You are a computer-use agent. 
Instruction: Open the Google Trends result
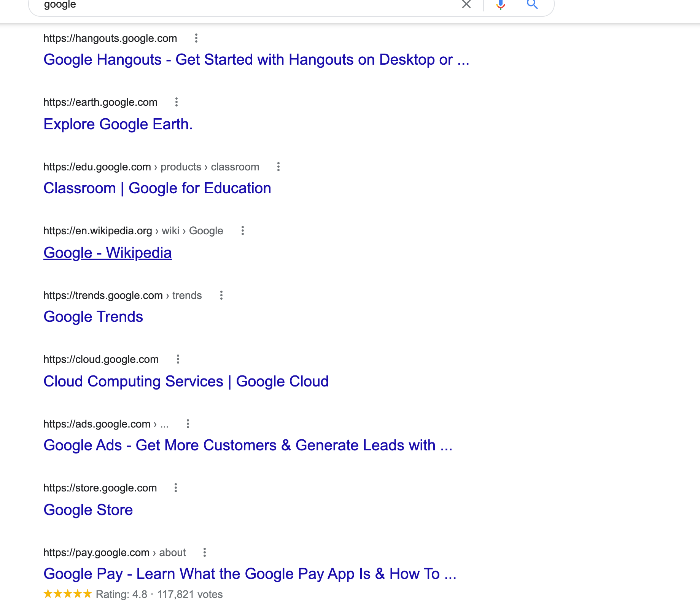[93, 316]
